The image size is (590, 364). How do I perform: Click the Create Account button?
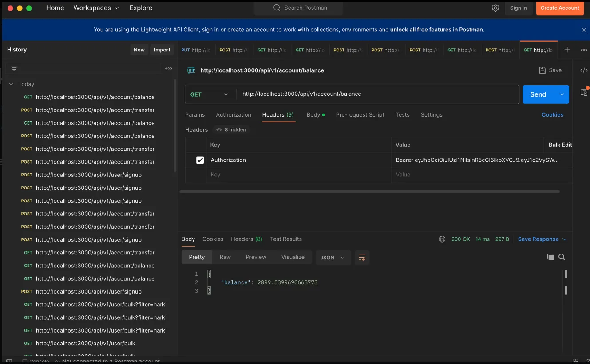(x=559, y=8)
